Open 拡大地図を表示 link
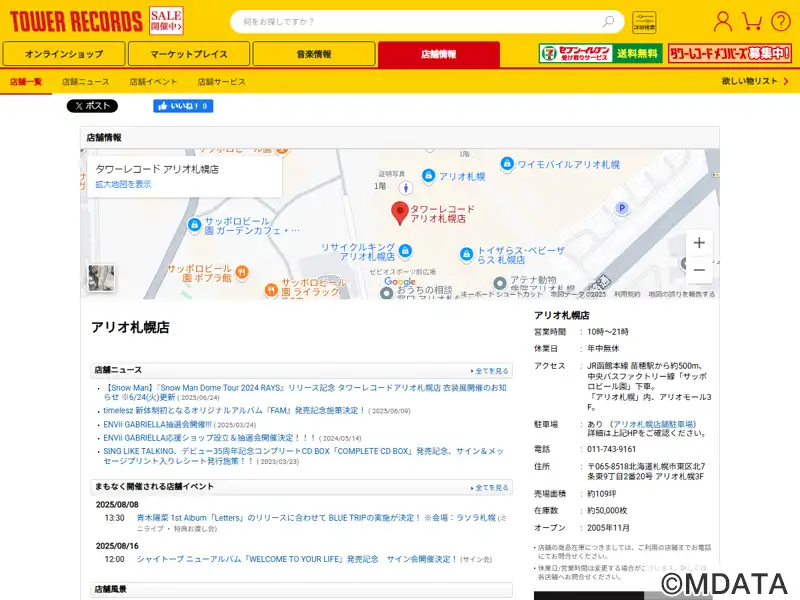This screenshot has width=800, height=600. (x=123, y=184)
